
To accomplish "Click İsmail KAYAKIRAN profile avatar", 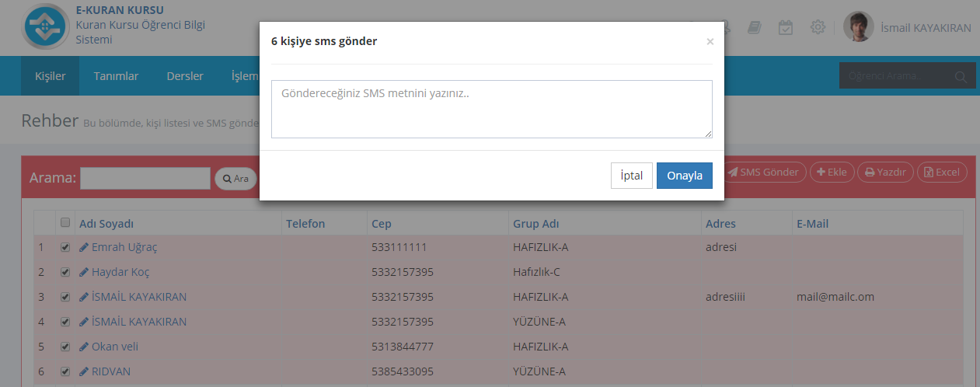I will [858, 27].
